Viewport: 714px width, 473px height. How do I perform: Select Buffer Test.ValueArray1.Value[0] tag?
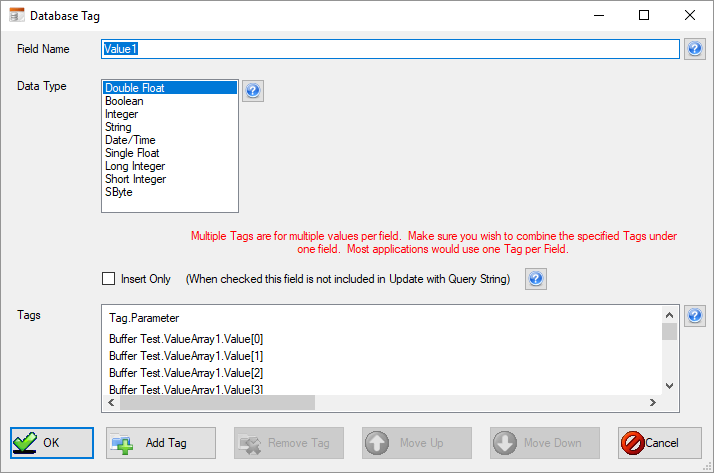click(x=186, y=339)
